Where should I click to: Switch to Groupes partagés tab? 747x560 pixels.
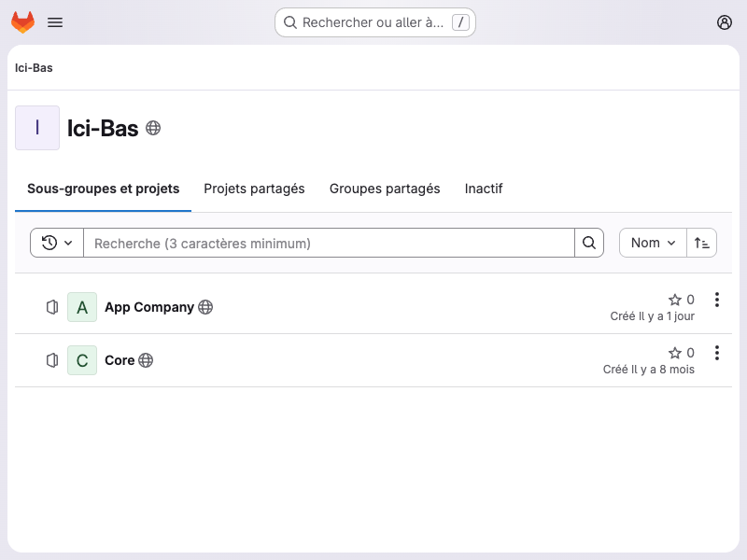tap(385, 189)
